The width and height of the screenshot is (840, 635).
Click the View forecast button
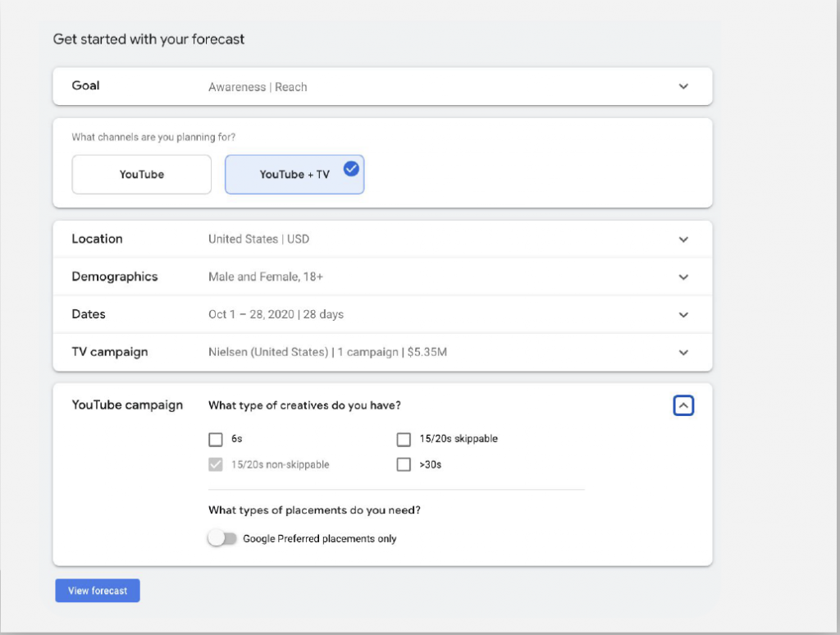pos(98,591)
